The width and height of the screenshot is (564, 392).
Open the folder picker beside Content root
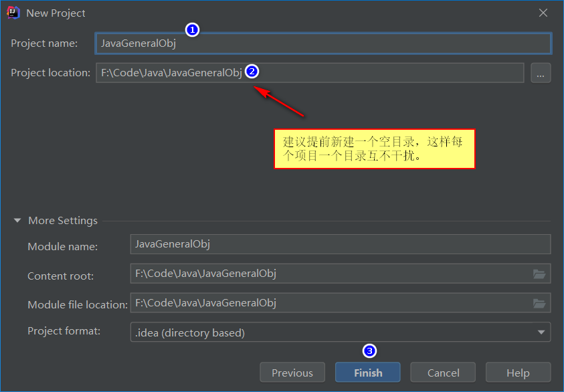click(x=539, y=274)
